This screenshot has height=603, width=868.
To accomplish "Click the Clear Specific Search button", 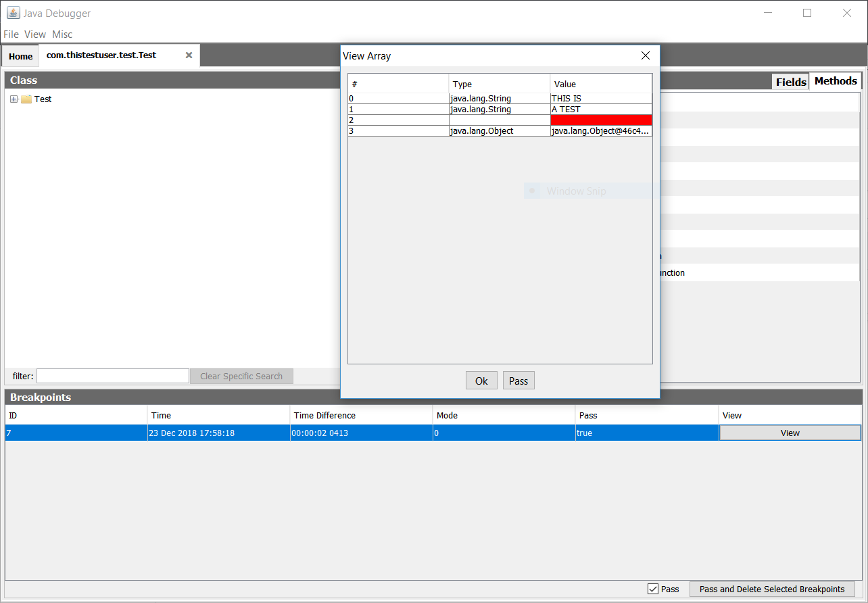I will [241, 376].
